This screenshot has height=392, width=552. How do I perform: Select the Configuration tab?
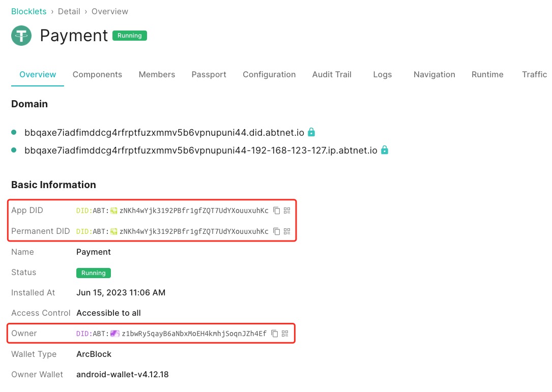click(x=269, y=74)
